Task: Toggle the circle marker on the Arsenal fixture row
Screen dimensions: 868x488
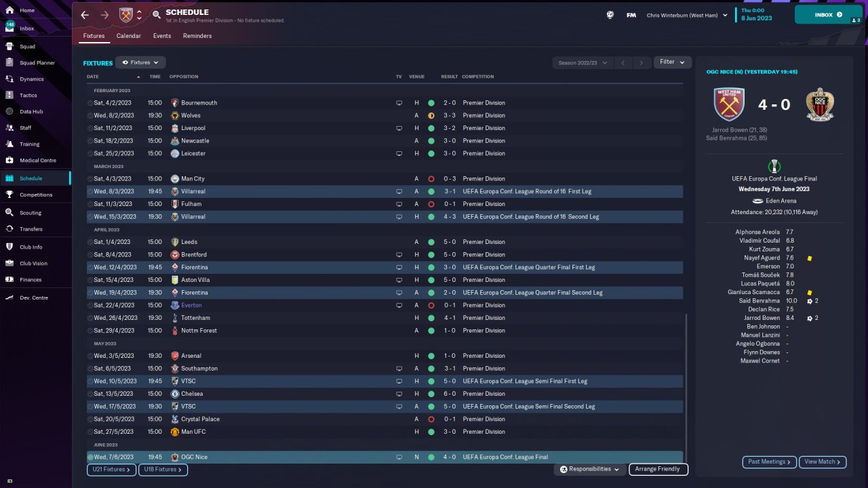Action: 90,356
